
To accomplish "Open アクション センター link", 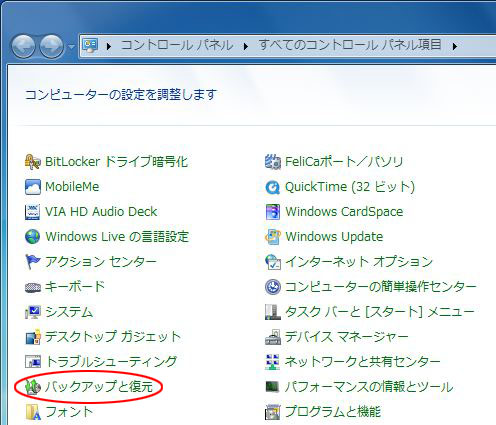I will coord(101,262).
